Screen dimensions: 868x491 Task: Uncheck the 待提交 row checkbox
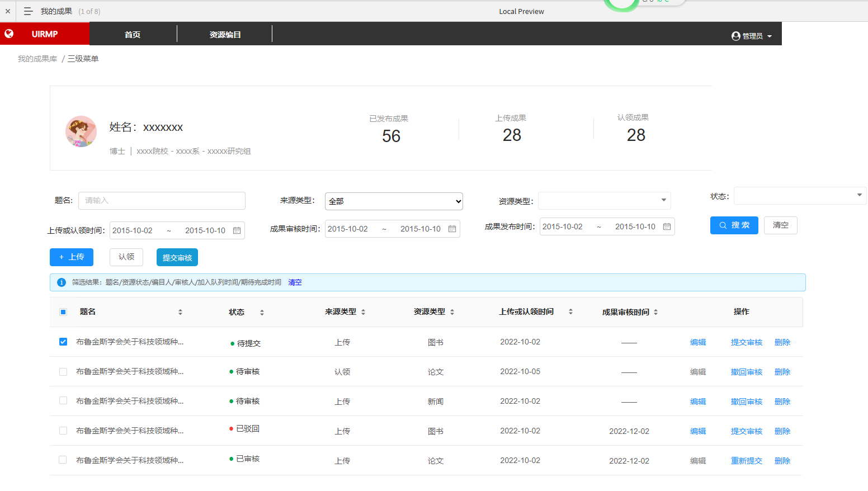pyautogui.click(x=63, y=342)
